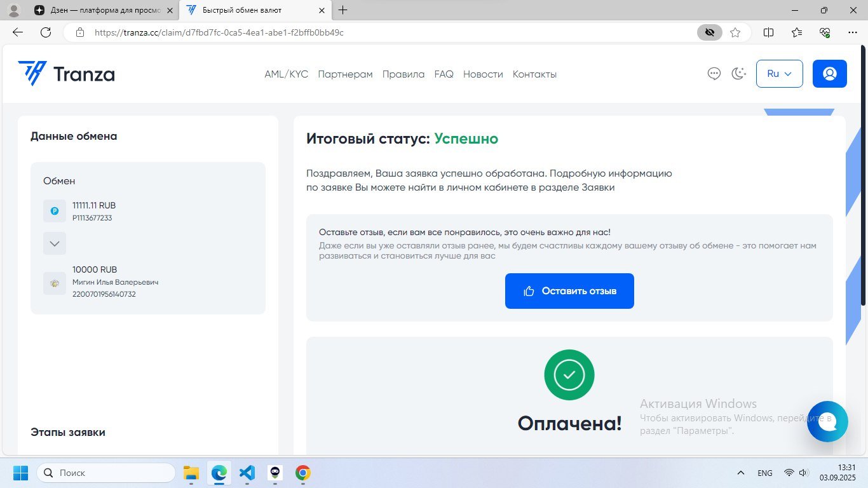Refresh the page
The height and width of the screenshot is (488, 868).
point(46,32)
